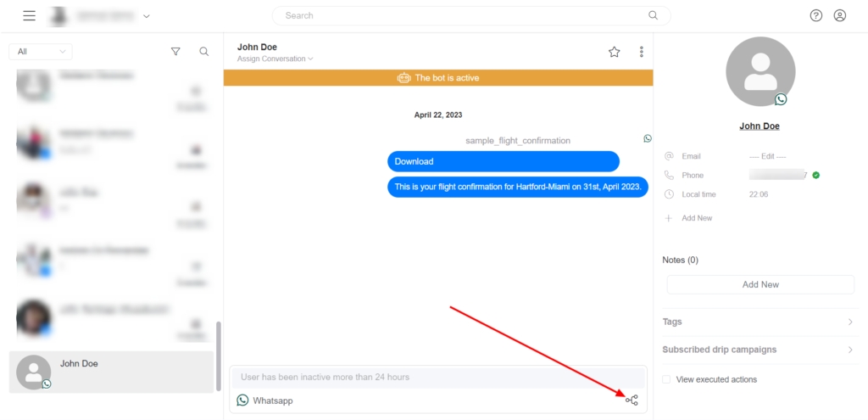The image size is (868, 420).
Task: Star the John Doe conversation
Action: pos(615,52)
